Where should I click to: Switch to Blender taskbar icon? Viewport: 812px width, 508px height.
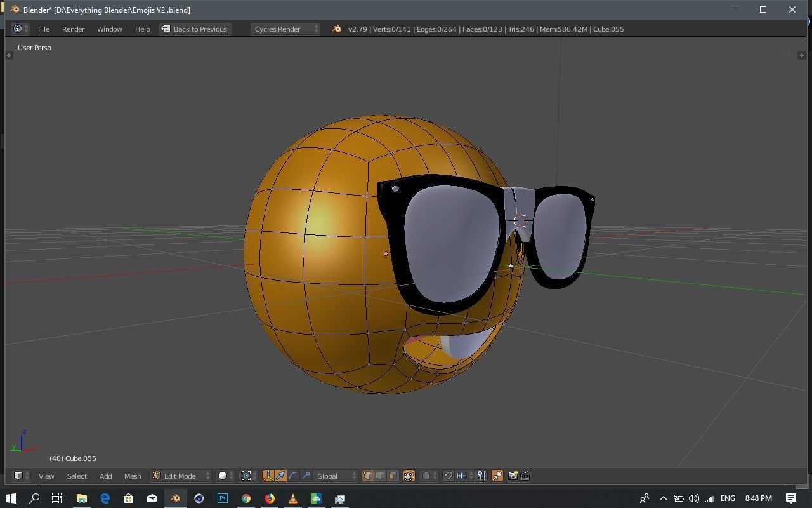[176, 498]
